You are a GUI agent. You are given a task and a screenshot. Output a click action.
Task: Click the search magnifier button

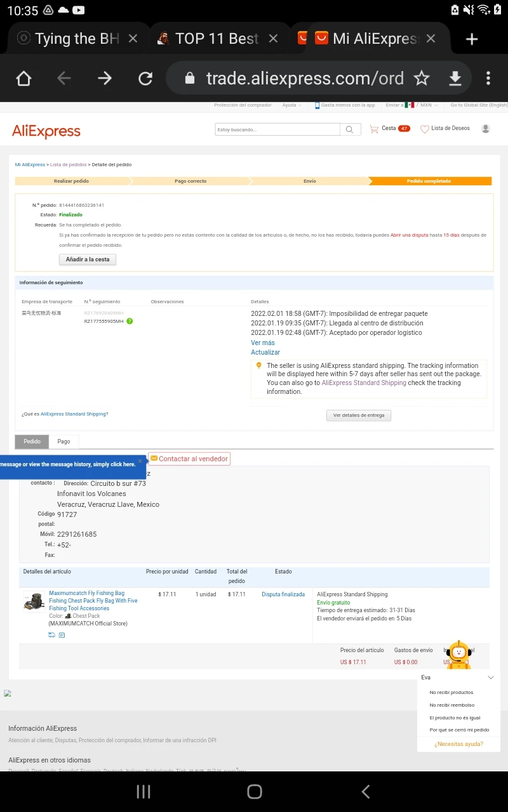tap(350, 129)
